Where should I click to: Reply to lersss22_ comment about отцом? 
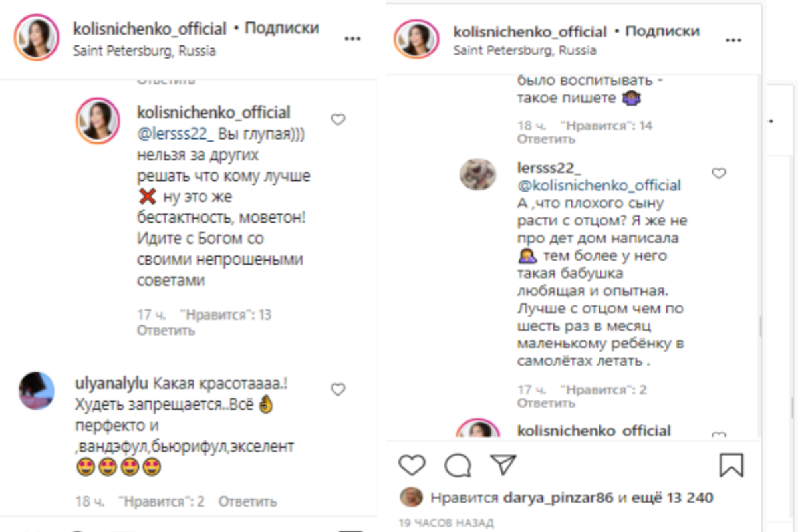[546, 403]
